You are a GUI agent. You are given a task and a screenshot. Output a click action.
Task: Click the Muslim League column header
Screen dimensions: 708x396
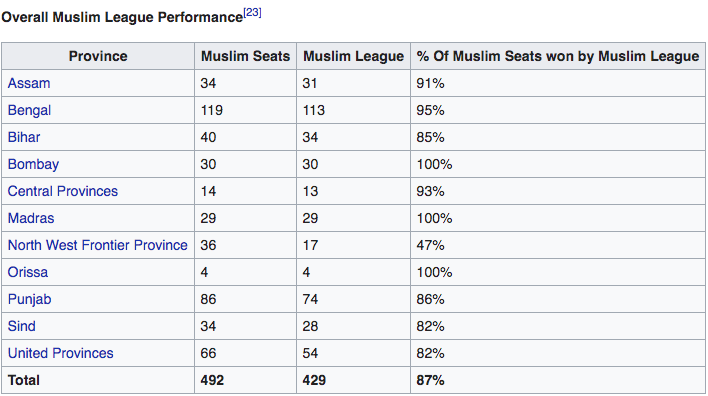353,56
